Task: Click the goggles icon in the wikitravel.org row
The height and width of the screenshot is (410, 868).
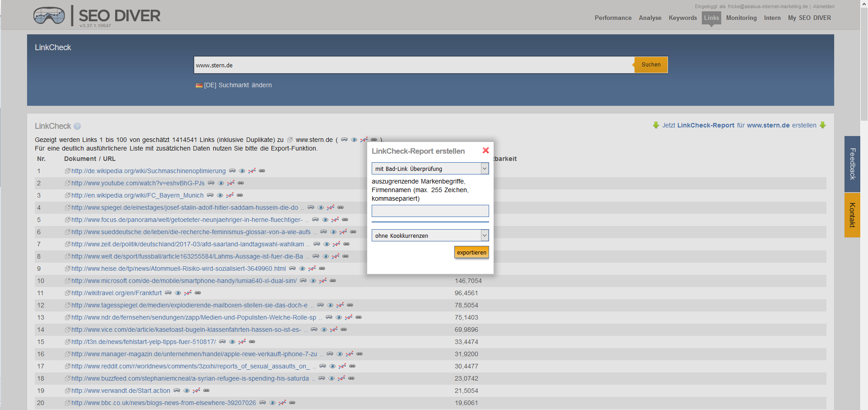Action: pos(168,293)
